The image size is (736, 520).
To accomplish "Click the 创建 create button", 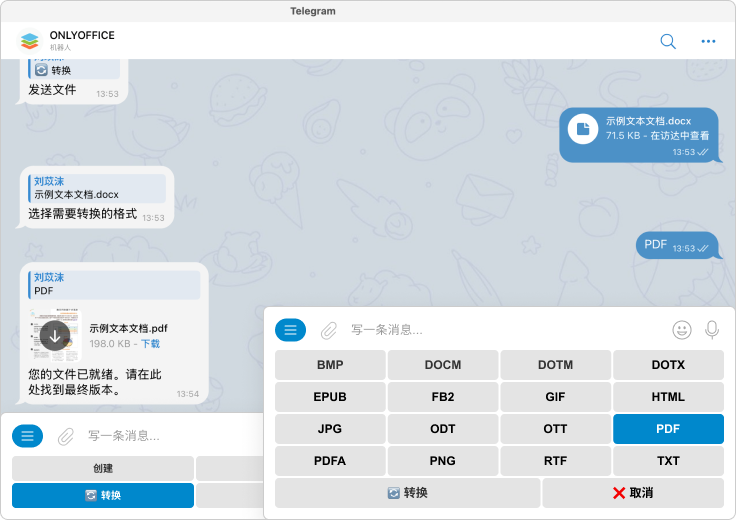I will pyautogui.click(x=103, y=468).
